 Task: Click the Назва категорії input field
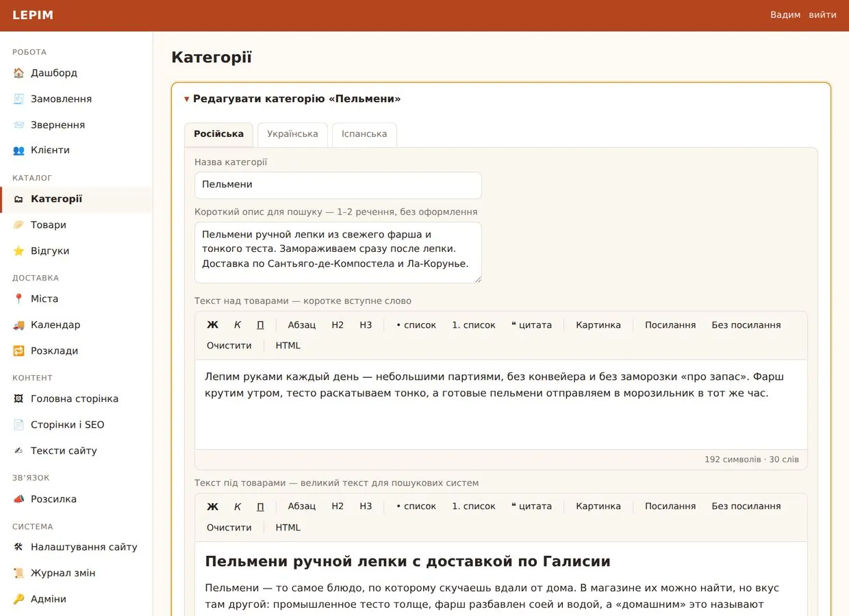338,185
